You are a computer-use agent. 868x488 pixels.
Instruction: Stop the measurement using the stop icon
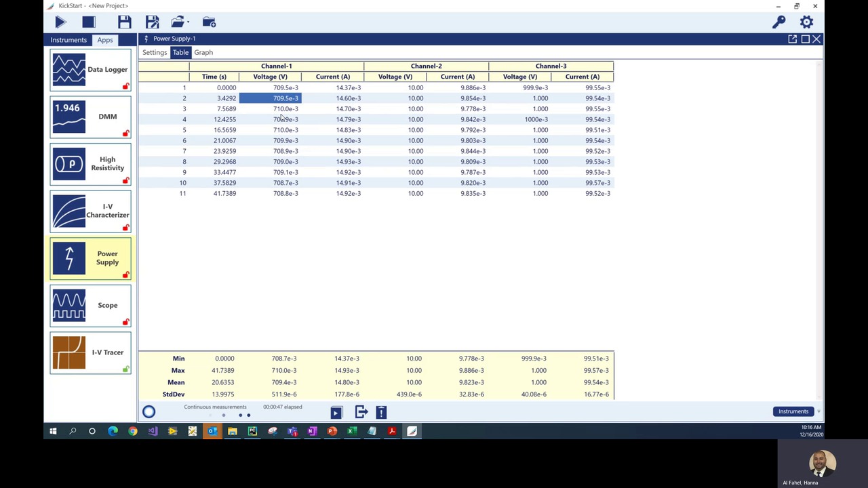pos(88,22)
